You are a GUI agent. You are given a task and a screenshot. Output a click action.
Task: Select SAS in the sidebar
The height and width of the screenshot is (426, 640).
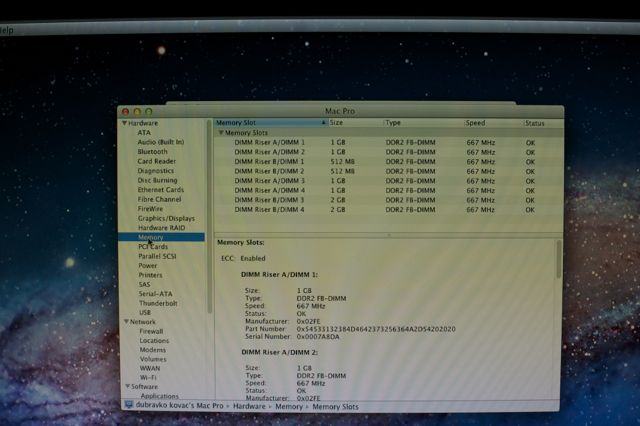point(144,284)
